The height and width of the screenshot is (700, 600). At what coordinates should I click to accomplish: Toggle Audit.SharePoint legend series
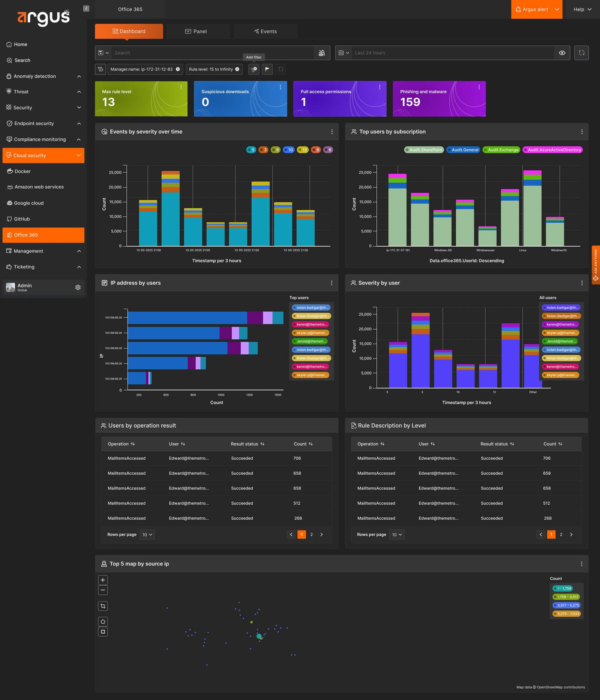coord(424,150)
